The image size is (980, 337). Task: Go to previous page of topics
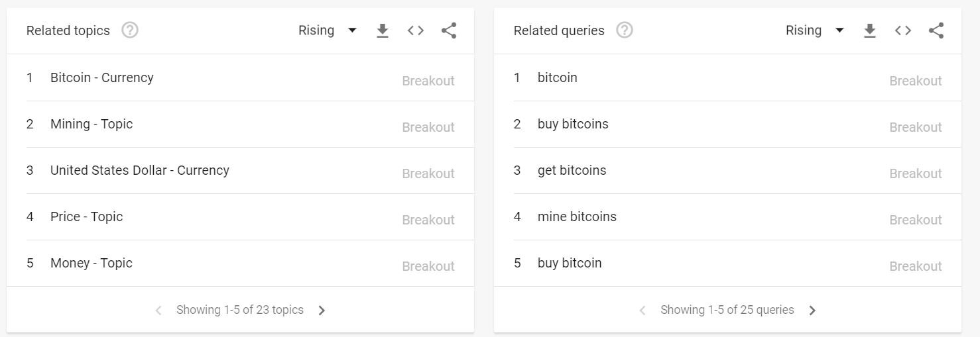[158, 311]
